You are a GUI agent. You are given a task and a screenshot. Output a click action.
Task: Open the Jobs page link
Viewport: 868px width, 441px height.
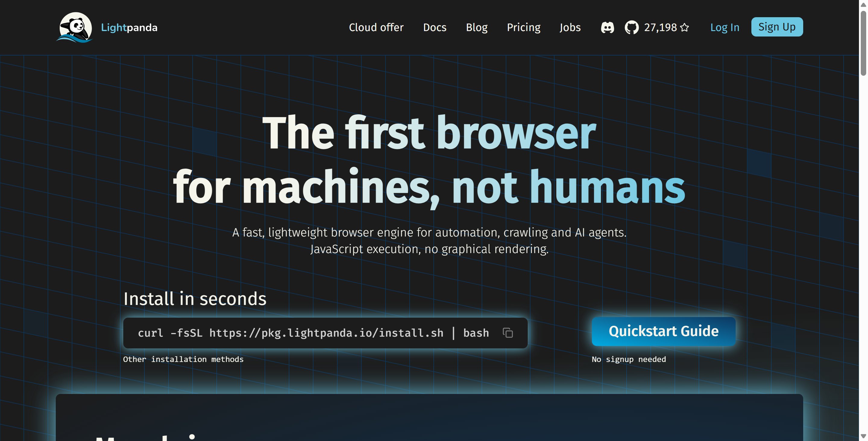(x=570, y=27)
